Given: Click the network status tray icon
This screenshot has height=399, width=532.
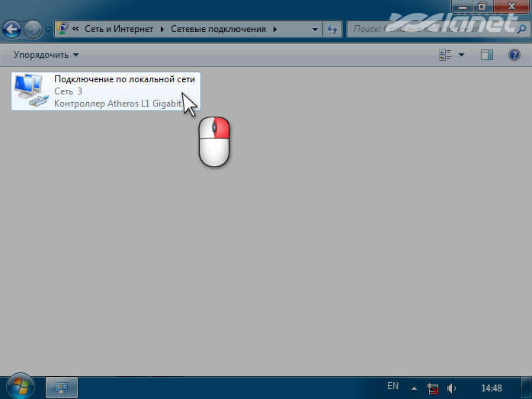Looking at the screenshot, I should 433,388.
